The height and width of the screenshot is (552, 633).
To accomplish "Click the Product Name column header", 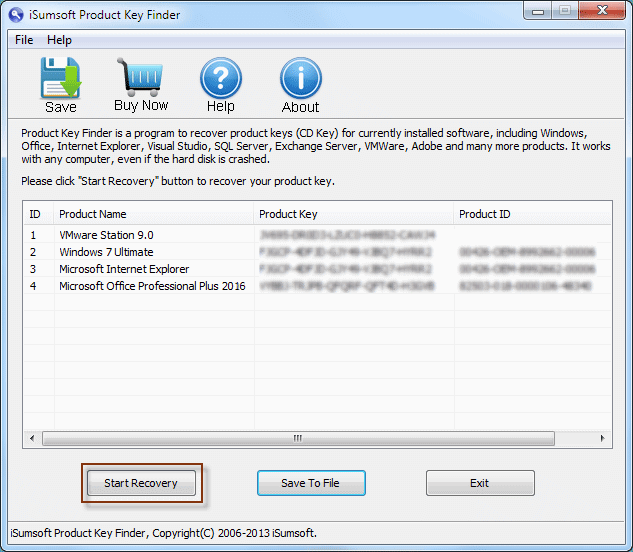I will [153, 214].
